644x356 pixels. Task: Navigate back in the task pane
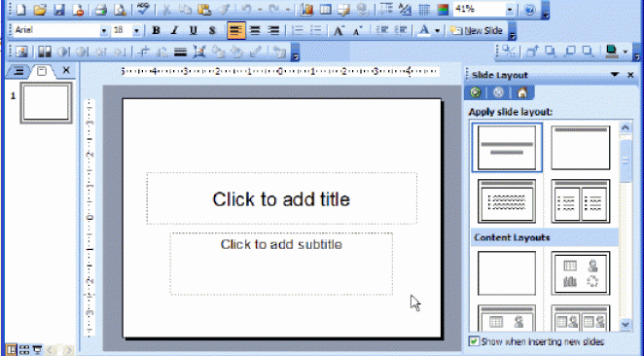[476, 92]
